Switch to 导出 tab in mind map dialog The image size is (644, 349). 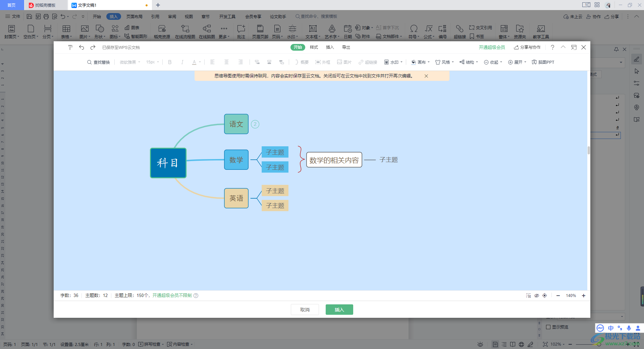pos(346,47)
